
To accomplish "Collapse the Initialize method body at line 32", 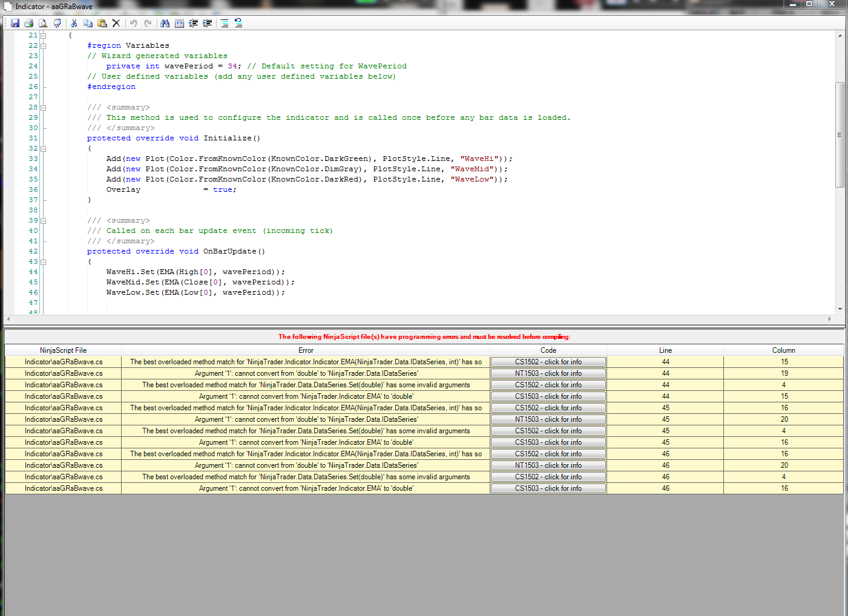I will coord(44,148).
